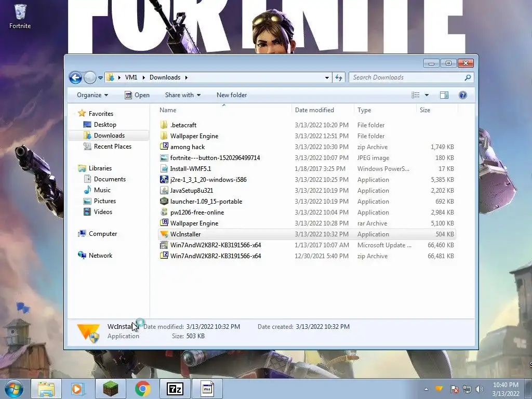The width and height of the screenshot is (532, 399).
Task: Open Recent Places in Favorites
Action: click(113, 146)
